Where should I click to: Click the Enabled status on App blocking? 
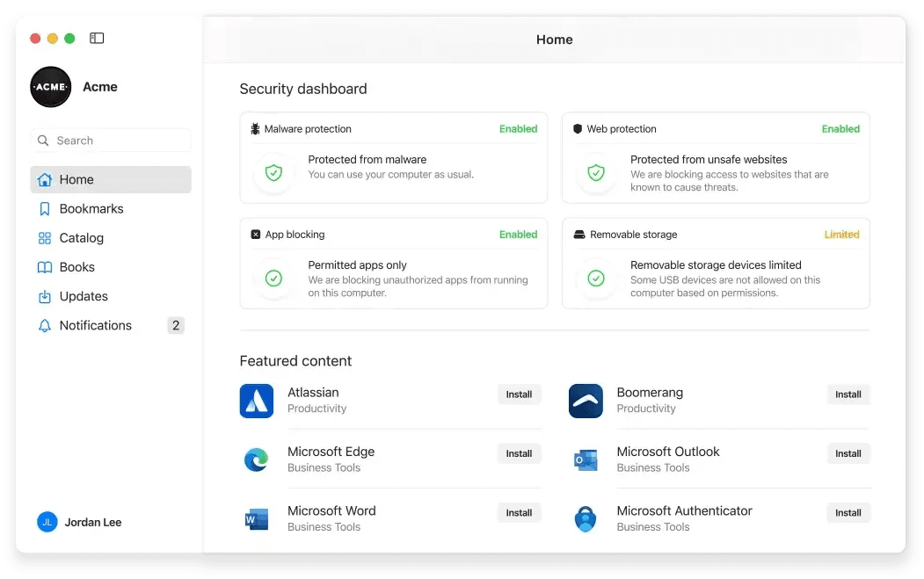518,235
